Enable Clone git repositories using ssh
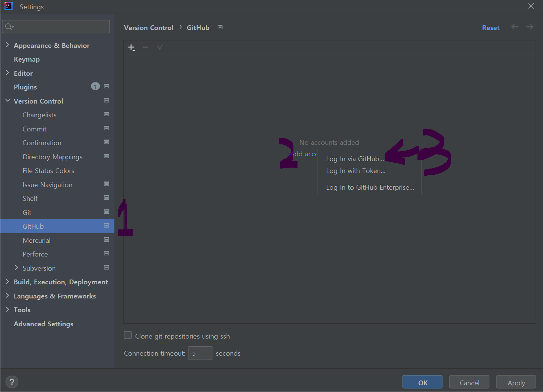 [x=128, y=335]
